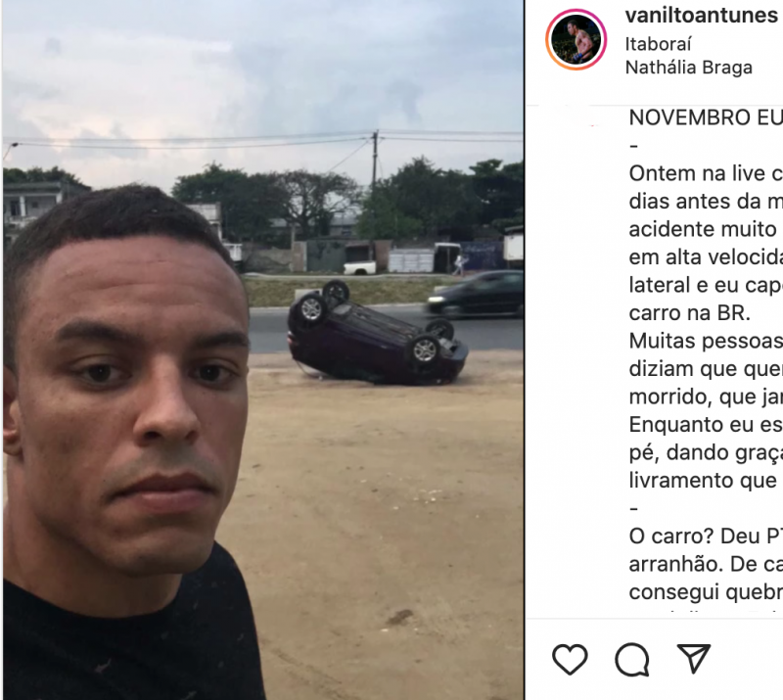Select the NOVEMBRO EU caption heading
The image size is (783, 700).
tap(706, 117)
